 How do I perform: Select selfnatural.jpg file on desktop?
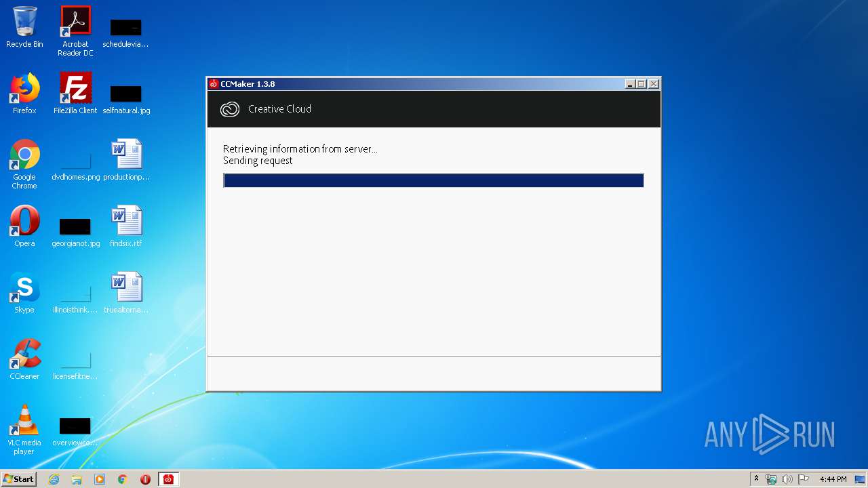coord(126,99)
